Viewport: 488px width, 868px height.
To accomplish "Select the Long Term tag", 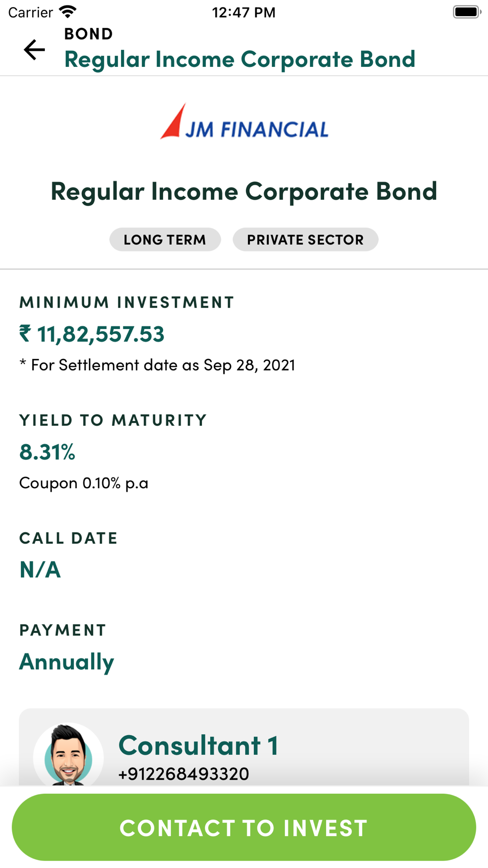I will 165,240.
